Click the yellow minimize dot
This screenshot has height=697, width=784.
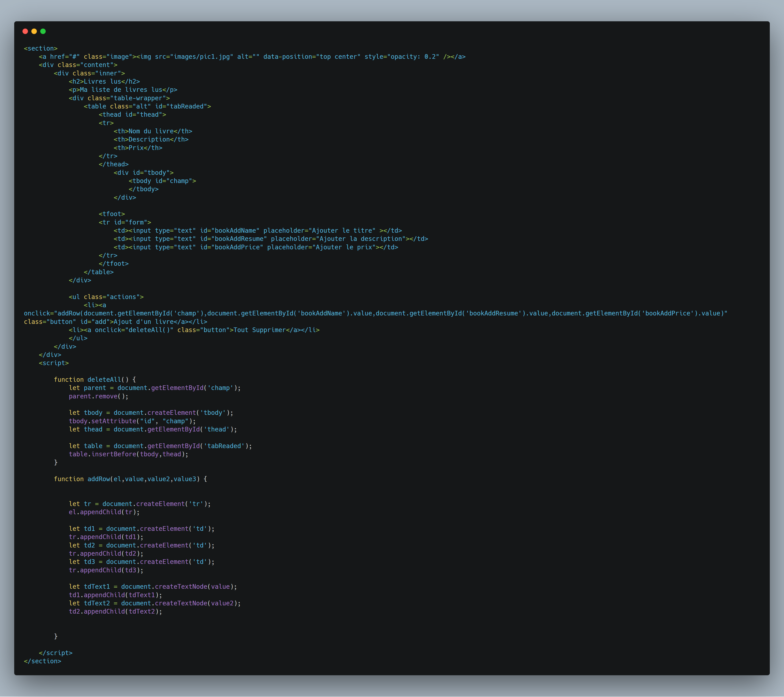tap(34, 32)
